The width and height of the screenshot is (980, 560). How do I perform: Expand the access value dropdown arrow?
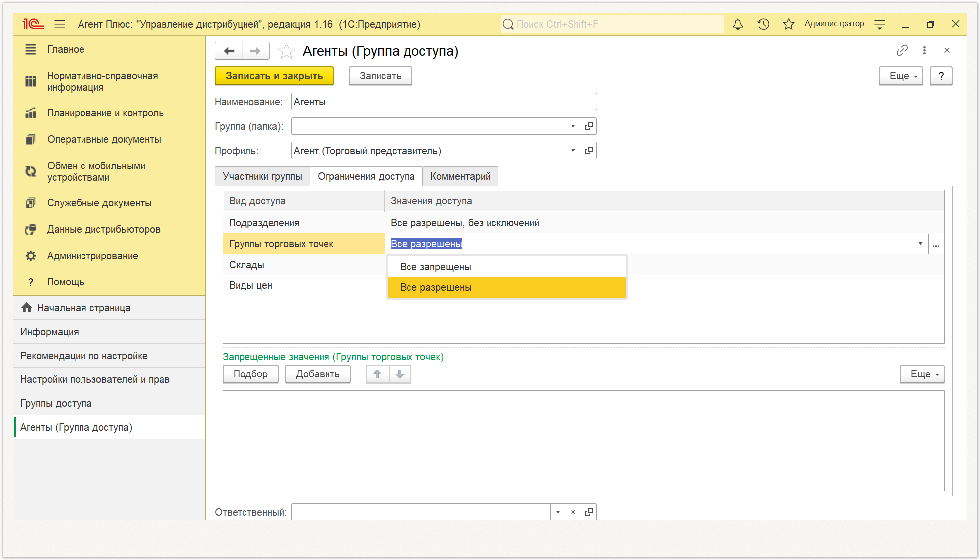[x=920, y=244]
